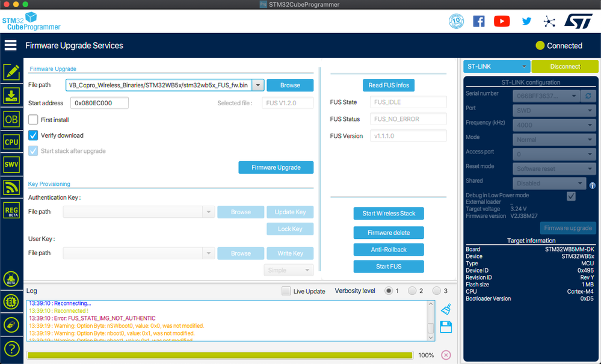Click the Start FUS button

[x=389, y=267]
